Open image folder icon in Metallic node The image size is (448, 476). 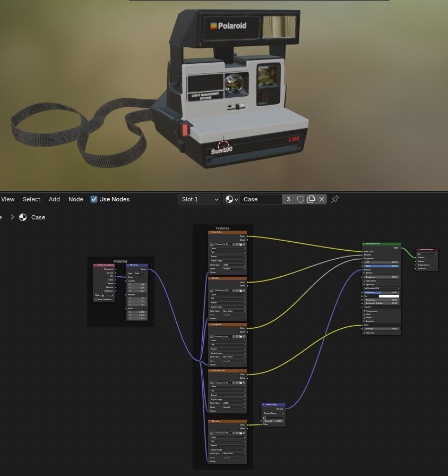pos(240,291)
